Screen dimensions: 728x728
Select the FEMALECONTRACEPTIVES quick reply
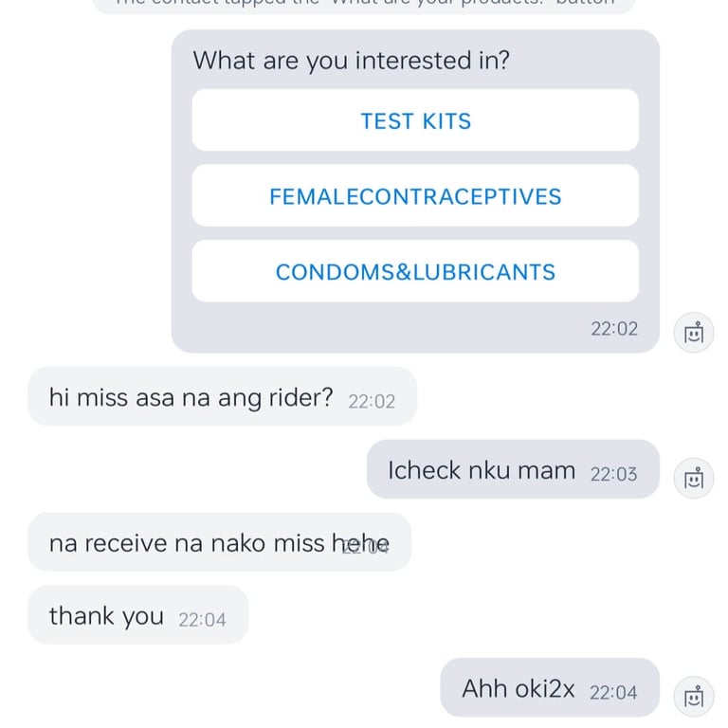415,196
